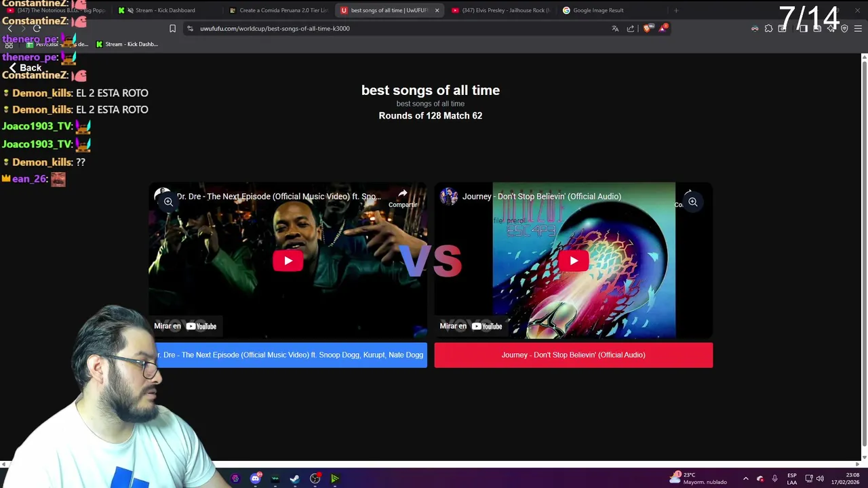
Task: Open 'Mirar en YouTube' on Journey video
Action: pos(471,326)
